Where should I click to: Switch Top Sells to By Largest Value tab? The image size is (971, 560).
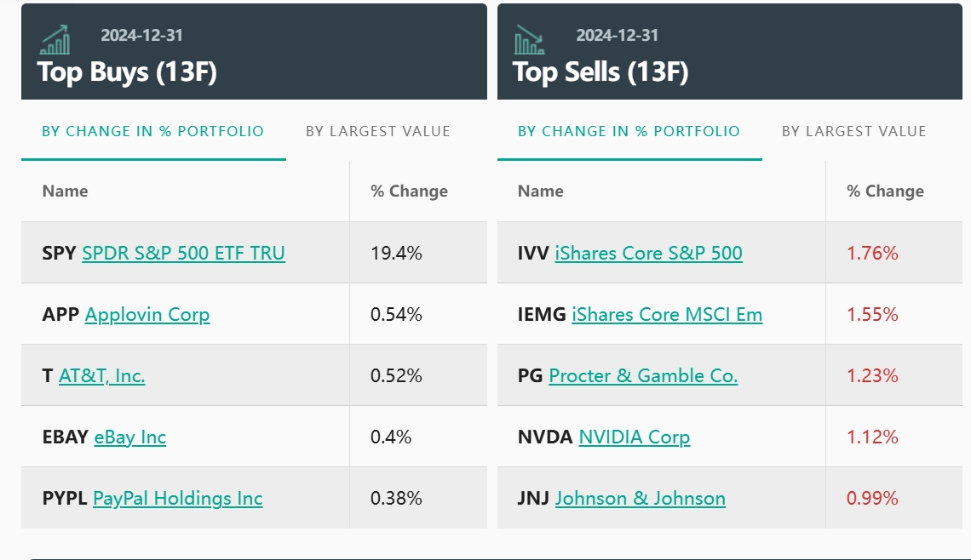(853, 131)
